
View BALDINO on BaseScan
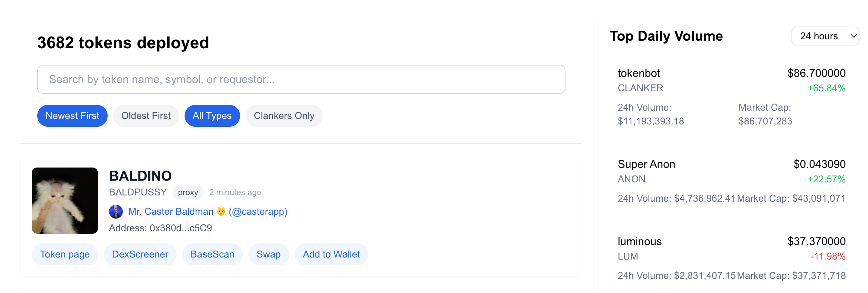[x=212, y=254]
